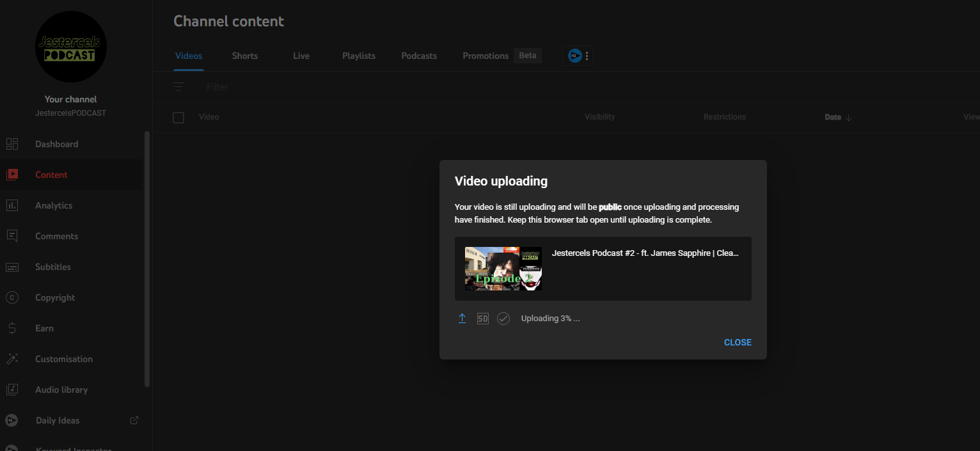
Task: Click the Jestercels Podcast channel avatar
Action: tap(71, 47)
